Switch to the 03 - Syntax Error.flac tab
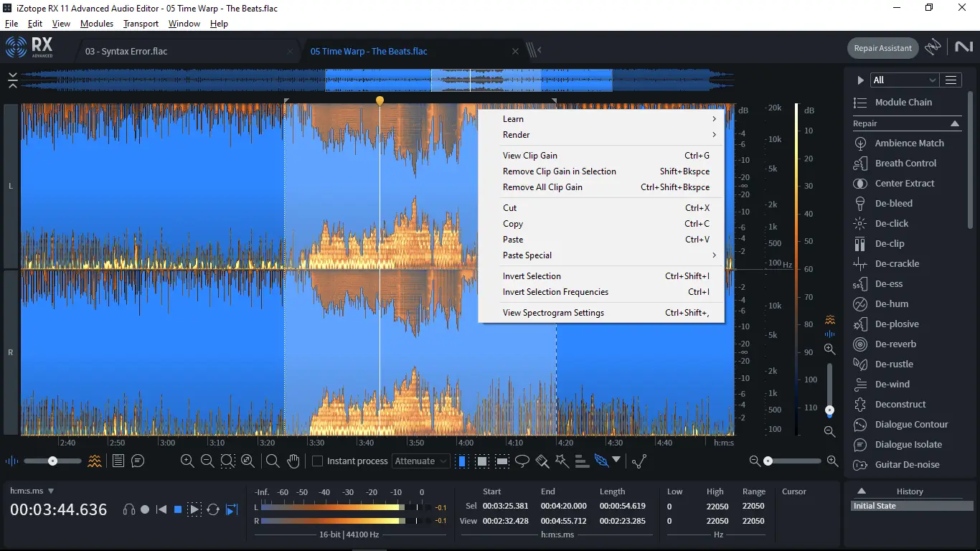This screenshot has width=980, height=551. click(x=126, y=52)
